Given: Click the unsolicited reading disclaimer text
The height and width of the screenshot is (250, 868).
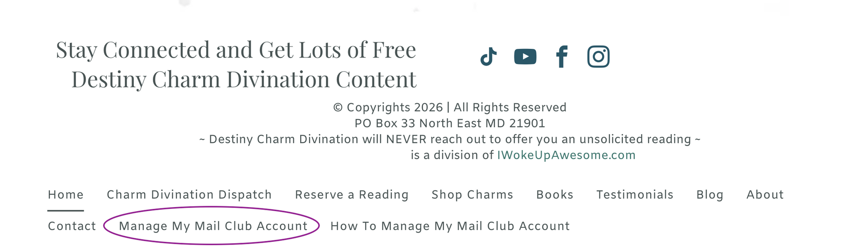Looking at the screenshot, I should (x=450, y=139).
